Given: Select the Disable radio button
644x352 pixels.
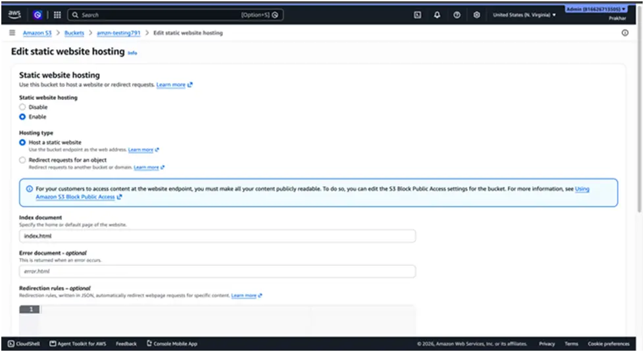Looking at the screenshot, I should pos(22,107).
